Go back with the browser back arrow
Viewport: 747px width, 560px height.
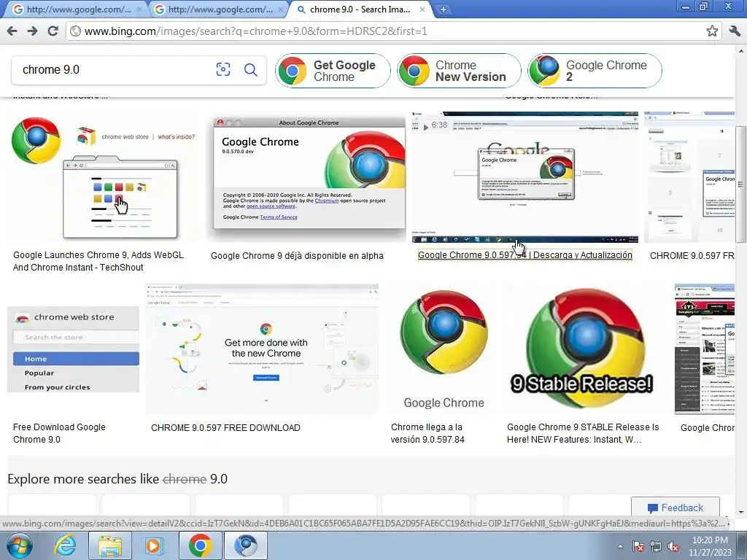tap(12, 31)
